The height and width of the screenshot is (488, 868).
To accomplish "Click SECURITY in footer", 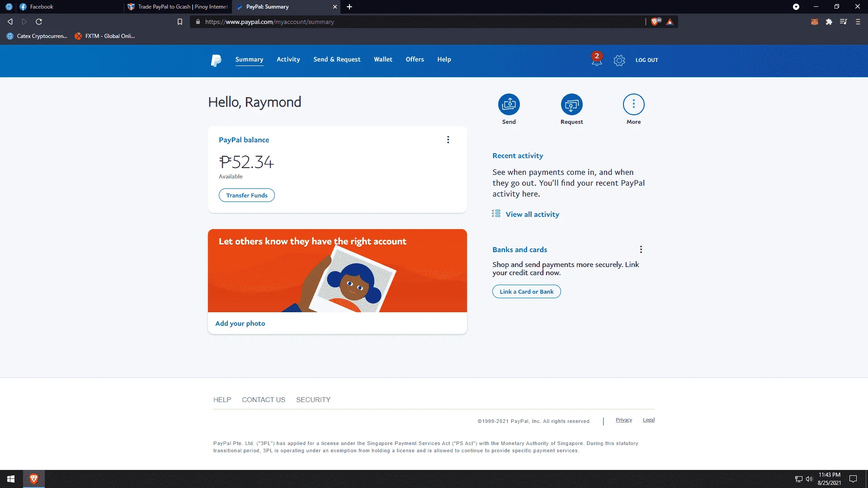I will 313,399.
